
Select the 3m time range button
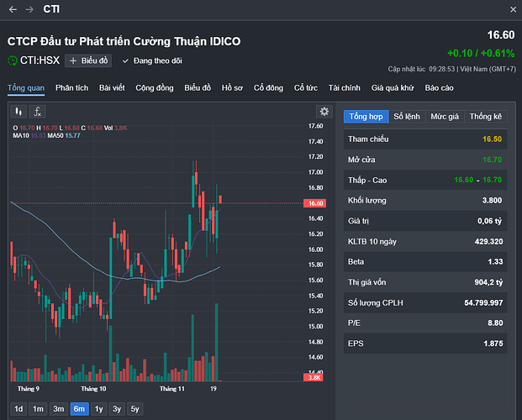59,409
